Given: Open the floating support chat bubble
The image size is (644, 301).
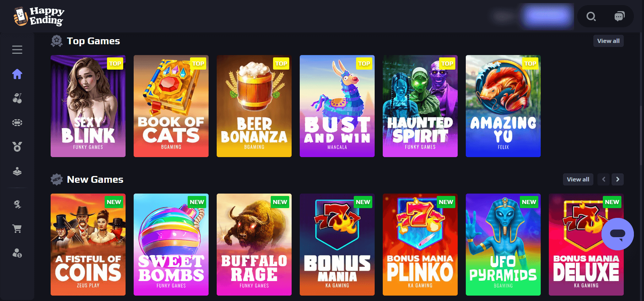Looking at the screenshot, I should (x=618, y=234).
